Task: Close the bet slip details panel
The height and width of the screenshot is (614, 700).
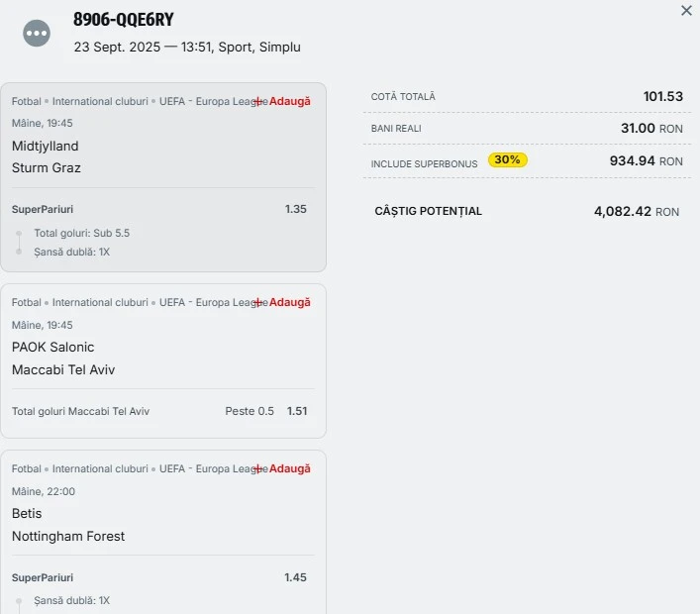Action: (686, 11)
